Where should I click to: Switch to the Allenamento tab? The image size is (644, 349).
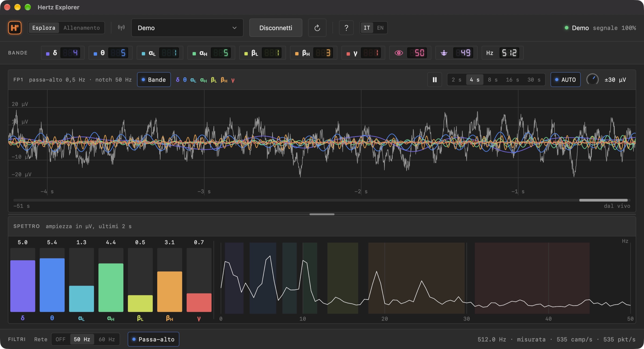82,28
